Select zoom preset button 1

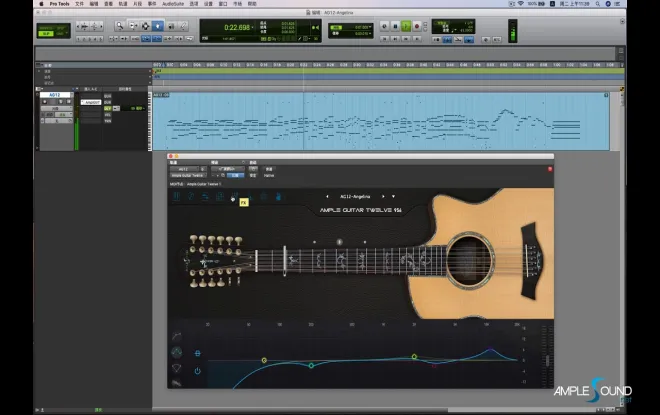tap(79, 39)
